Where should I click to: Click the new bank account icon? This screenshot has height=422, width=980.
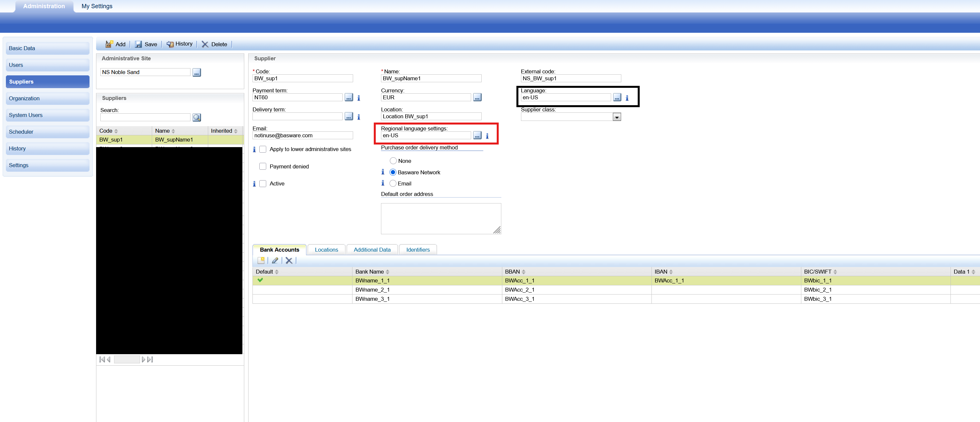[x=261, y=260]
